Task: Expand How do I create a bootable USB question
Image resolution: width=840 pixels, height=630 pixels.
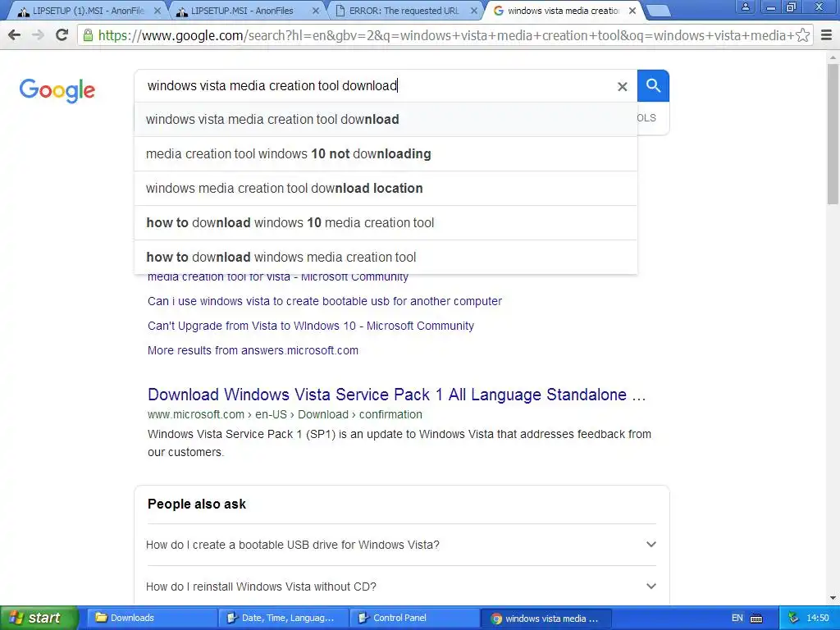Action: pyautogui.click(x=401, y=545)
